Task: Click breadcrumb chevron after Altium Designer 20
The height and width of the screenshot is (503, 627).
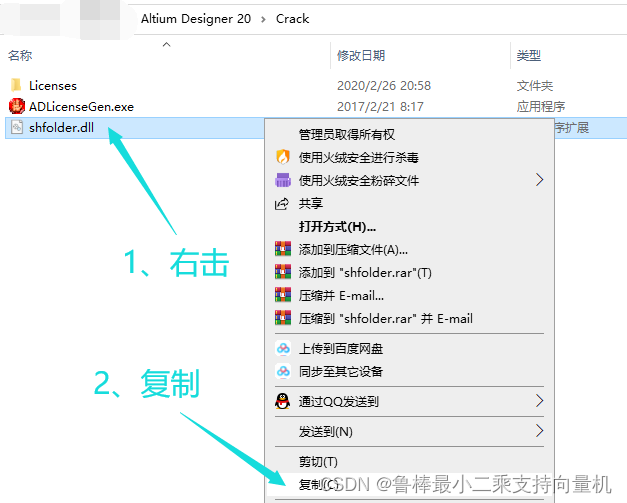Action: [x=263, y=19]
